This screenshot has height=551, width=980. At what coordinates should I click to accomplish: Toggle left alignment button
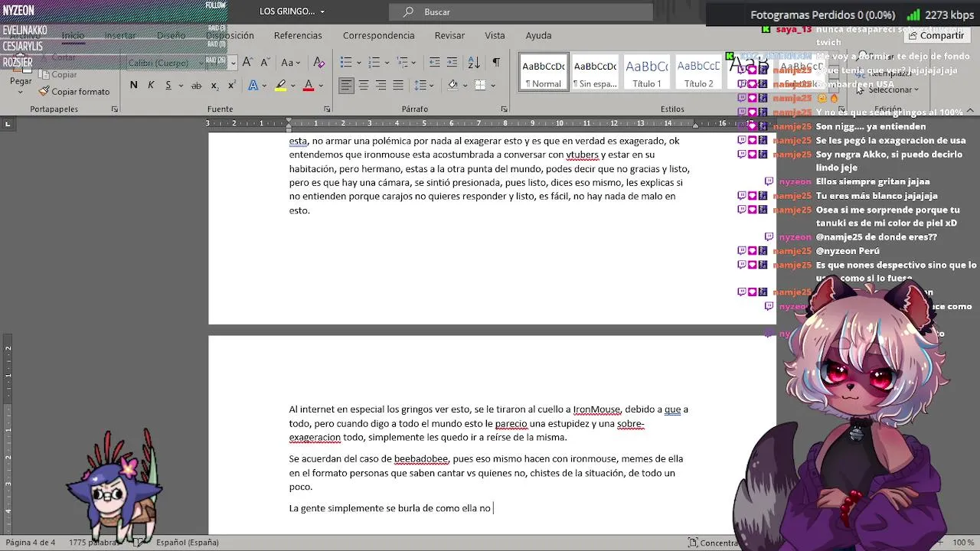[347, 85]
